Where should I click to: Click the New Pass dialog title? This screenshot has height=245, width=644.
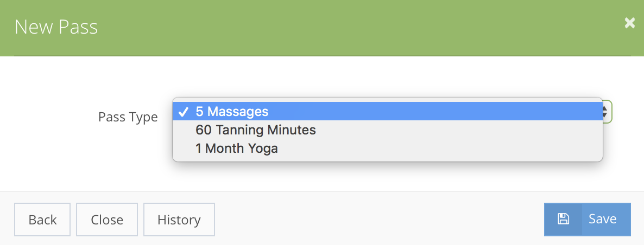56,27
